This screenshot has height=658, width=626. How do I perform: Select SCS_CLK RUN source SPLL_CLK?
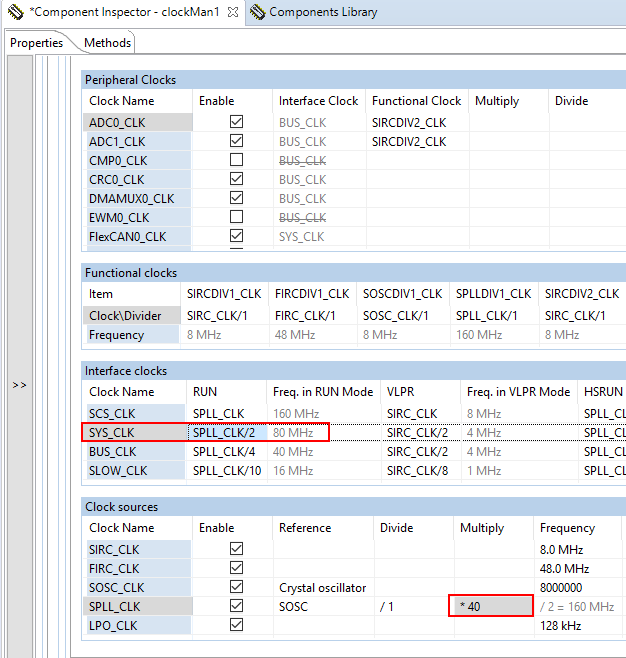(227, 414)
